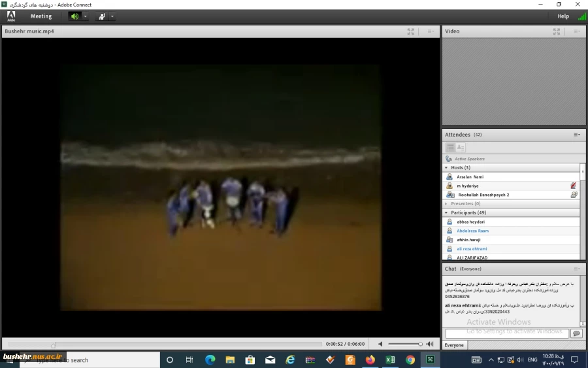Viewport: 588px width, 368px height.
Task: Open the raise hand status dropdown arrow
Action: click(112, 16)
